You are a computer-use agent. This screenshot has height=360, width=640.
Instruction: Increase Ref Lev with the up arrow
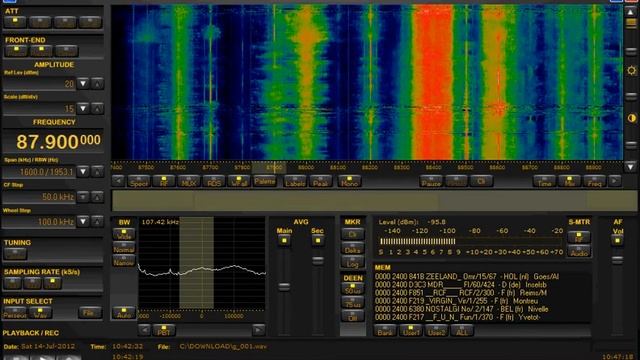coord(97,84)
